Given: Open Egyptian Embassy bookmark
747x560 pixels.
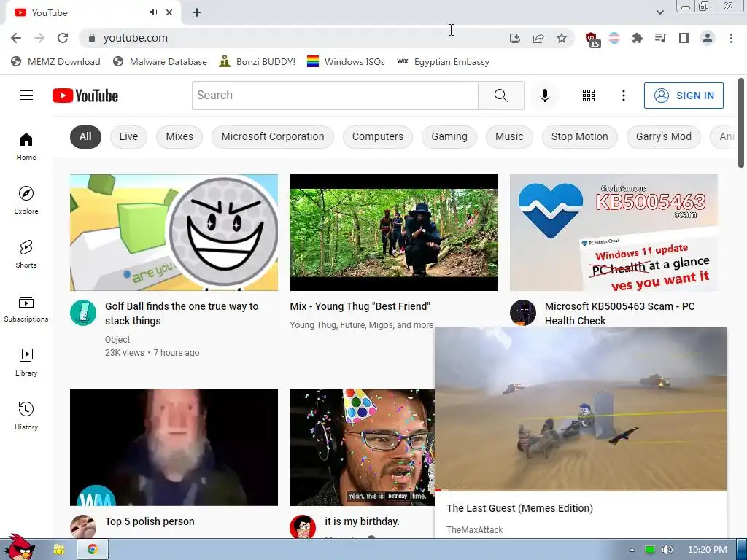Looking at the screenshot, I should pyautogui.click(x=443, y=62).
